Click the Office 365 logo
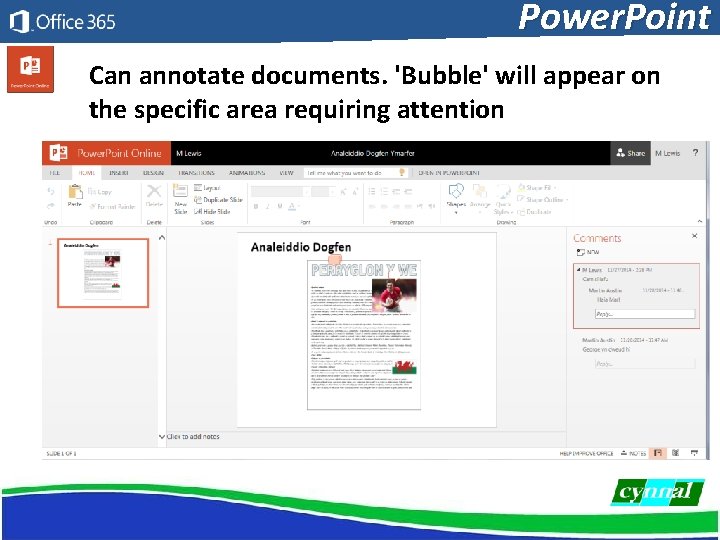Screen dimensions: 720x540 pyautogui.click(x=62, y=22)
